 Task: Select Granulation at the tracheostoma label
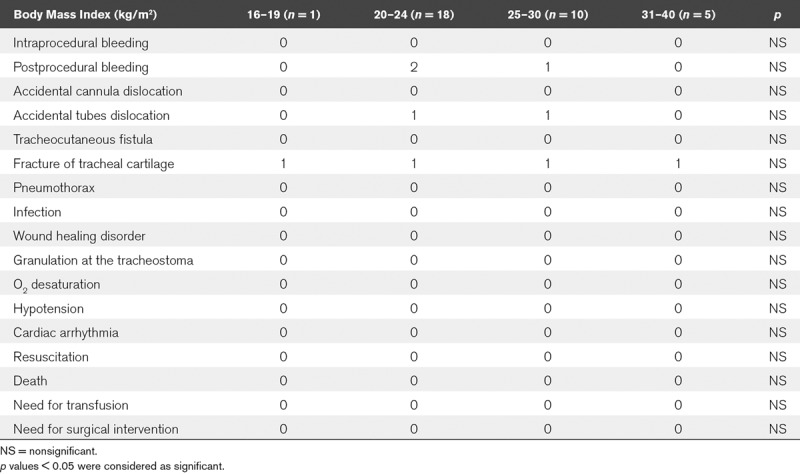click(103, 260)
